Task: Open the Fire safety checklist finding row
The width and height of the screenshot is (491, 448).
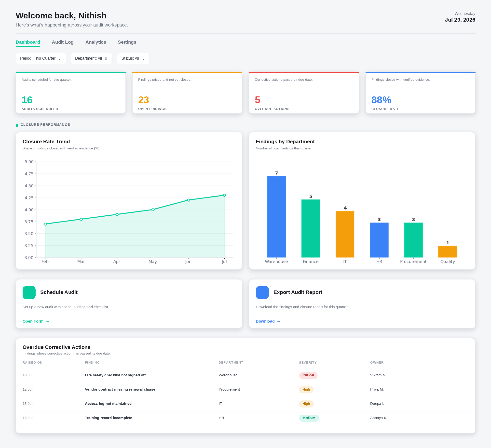Action: click(245, 375)
